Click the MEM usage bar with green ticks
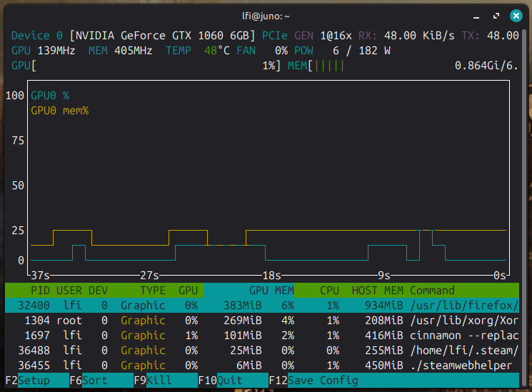 pyautogui.click(x=329, y=65)
